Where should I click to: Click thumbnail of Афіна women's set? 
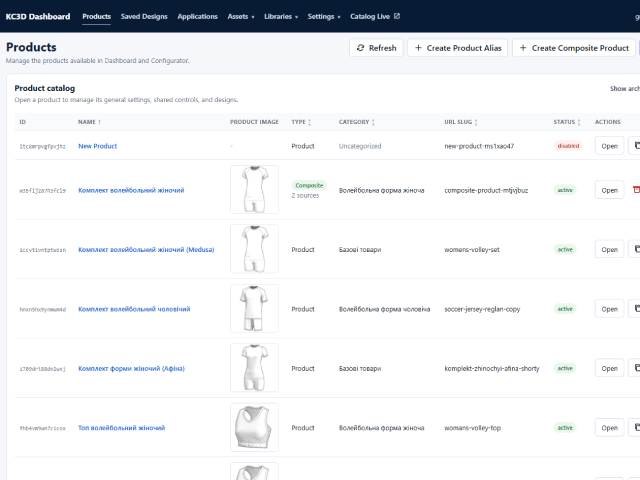click(254, 367)
